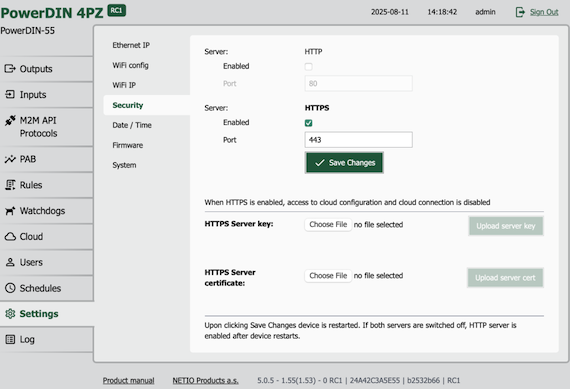Choose File for HTTPS Server certificate

pos(328,276)
